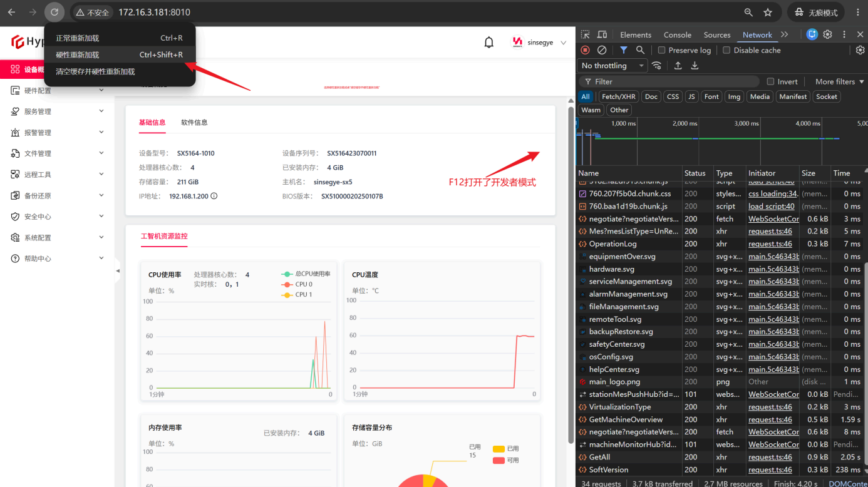Toggle the CPU 0 legend color marker

click(x=287, y=284)
